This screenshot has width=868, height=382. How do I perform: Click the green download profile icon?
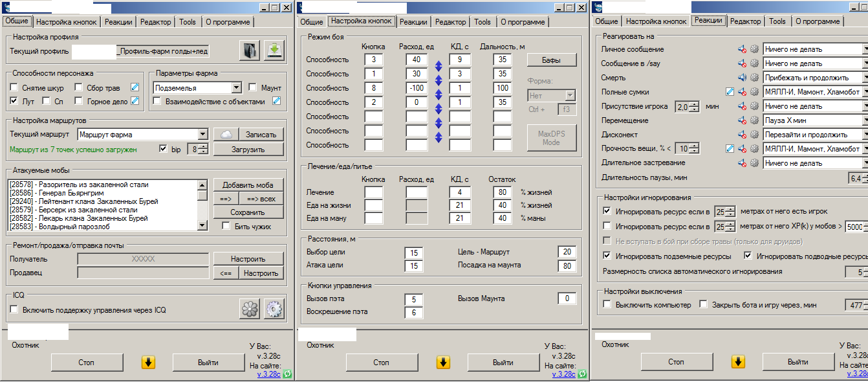(274, 51)
